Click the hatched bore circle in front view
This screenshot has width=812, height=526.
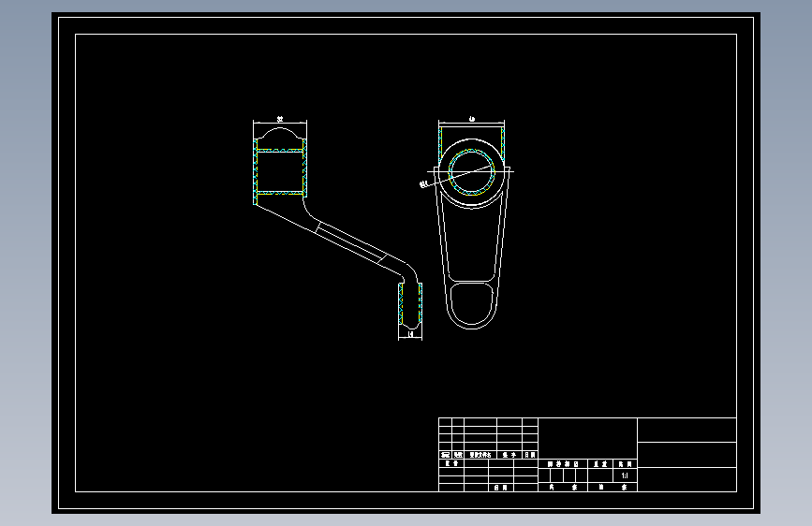point(471,172)
